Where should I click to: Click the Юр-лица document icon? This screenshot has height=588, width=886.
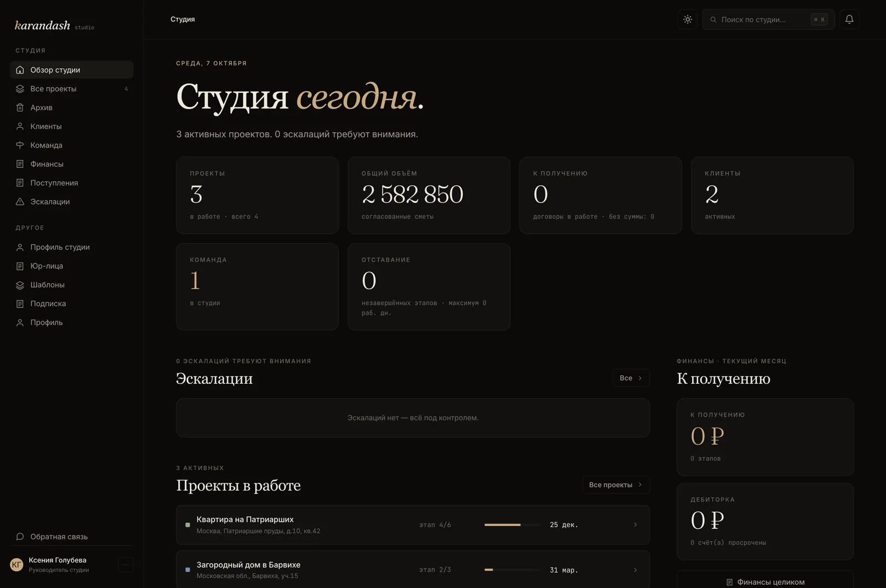coord(20,266)
